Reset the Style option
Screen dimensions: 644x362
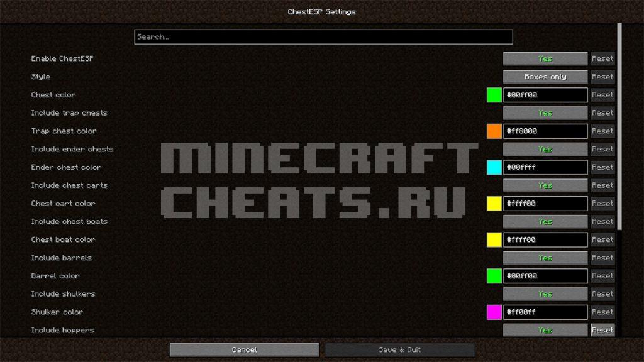click(x=602, y=77)
